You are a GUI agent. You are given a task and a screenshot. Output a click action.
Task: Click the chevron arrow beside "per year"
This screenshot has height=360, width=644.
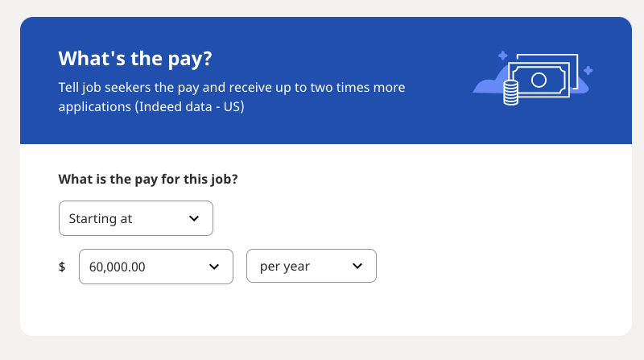coord(357,267)
